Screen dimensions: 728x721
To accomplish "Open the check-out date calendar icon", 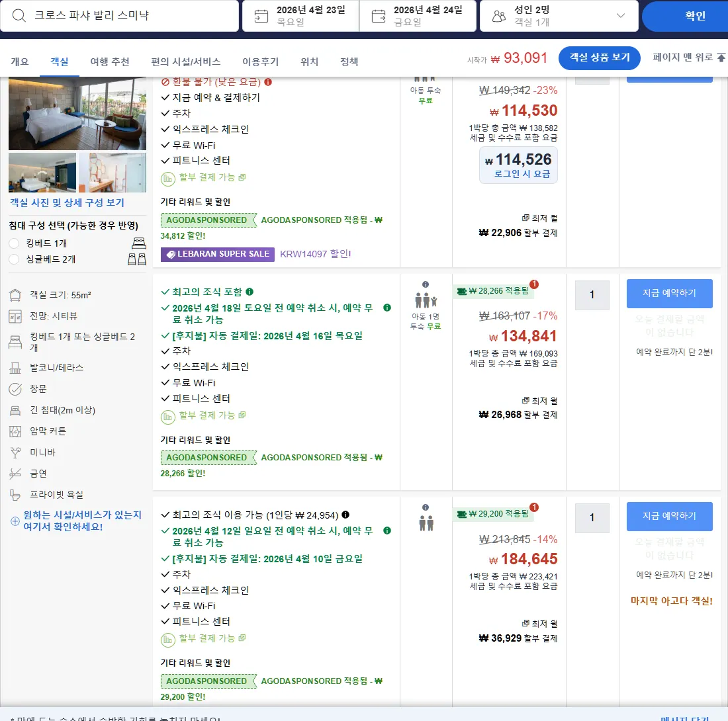I will [379, 17].
